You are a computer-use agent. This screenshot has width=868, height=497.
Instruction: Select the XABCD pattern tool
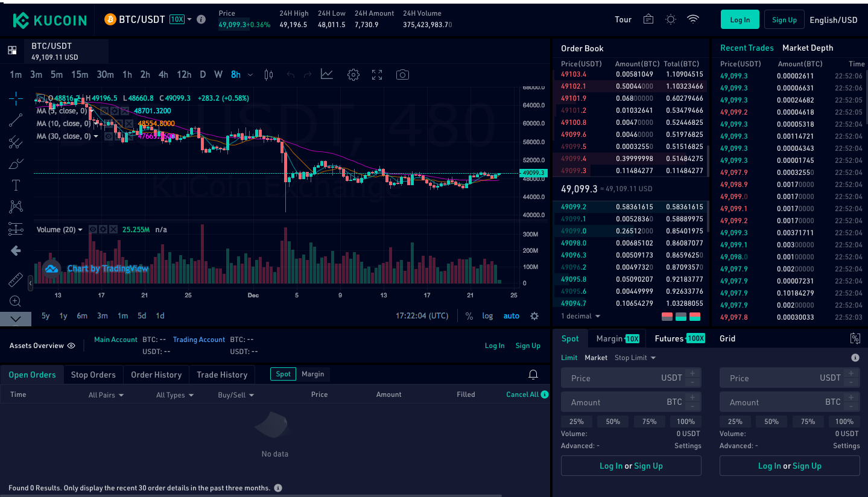[x=16, y=207]
